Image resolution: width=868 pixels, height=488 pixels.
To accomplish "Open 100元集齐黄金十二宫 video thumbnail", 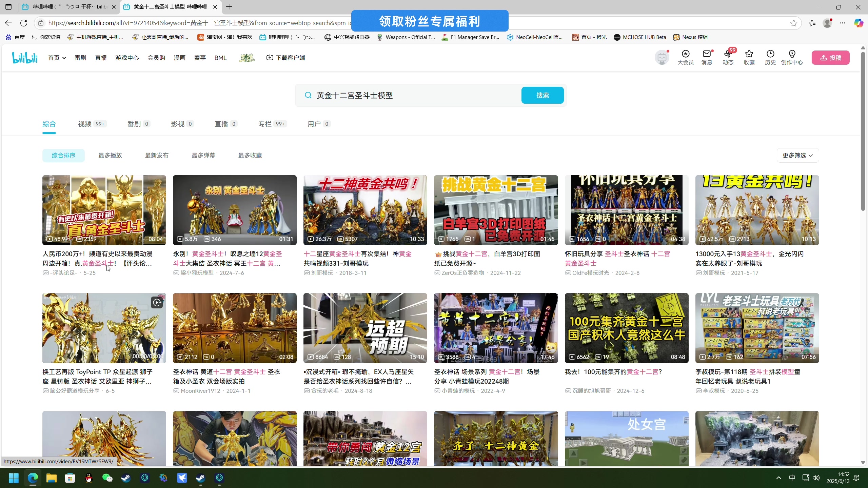I will coord(626,328).
